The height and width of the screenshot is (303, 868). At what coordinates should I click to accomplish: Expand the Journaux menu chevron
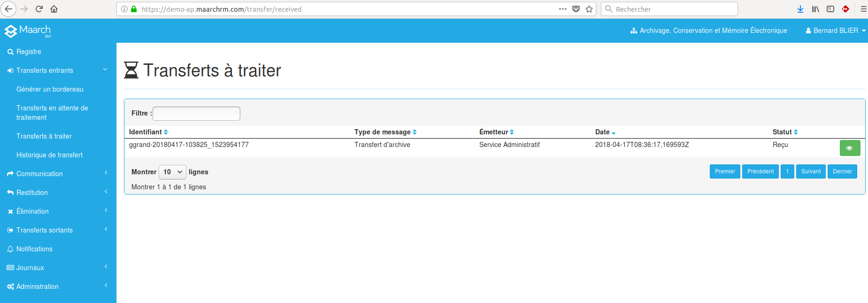point(106,267)
